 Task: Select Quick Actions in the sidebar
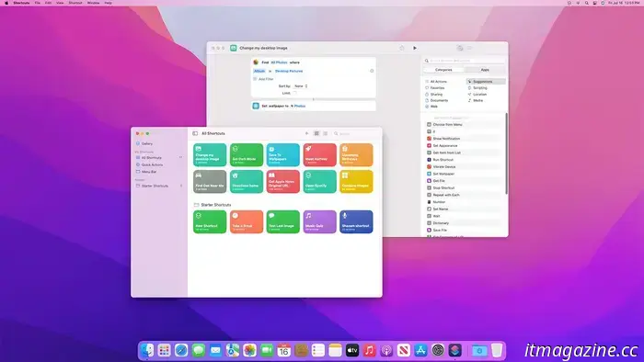point(149,164)
